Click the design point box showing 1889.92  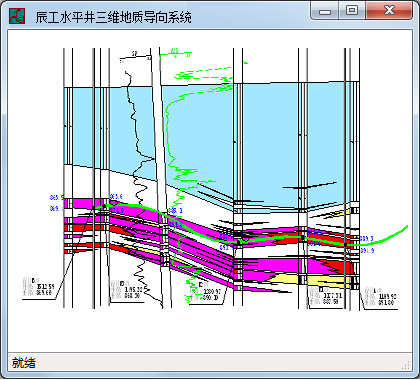pyautogui.click(x=380, y=297)
